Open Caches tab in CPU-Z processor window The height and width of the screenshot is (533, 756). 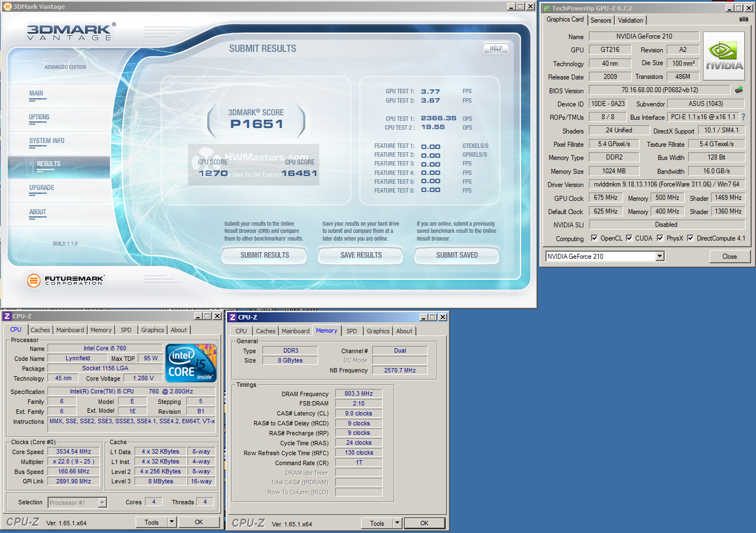coord(40,330)
